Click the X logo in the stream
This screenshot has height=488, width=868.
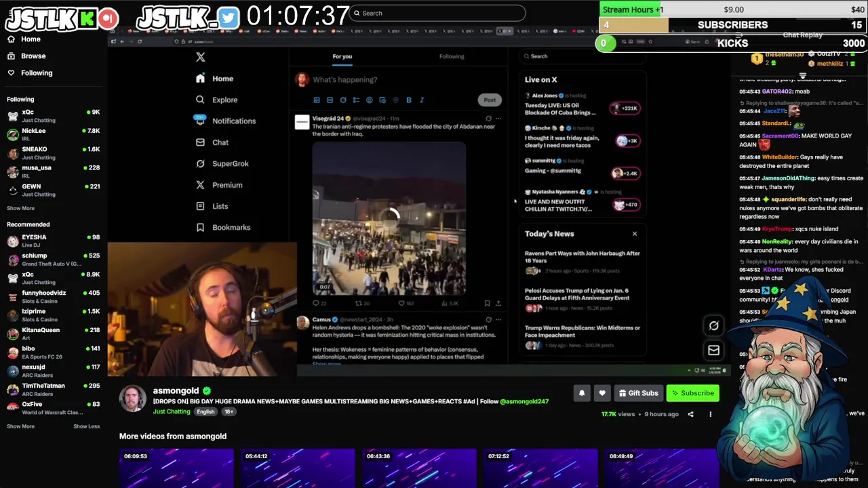pyautogui.click(x=200, y=58)
